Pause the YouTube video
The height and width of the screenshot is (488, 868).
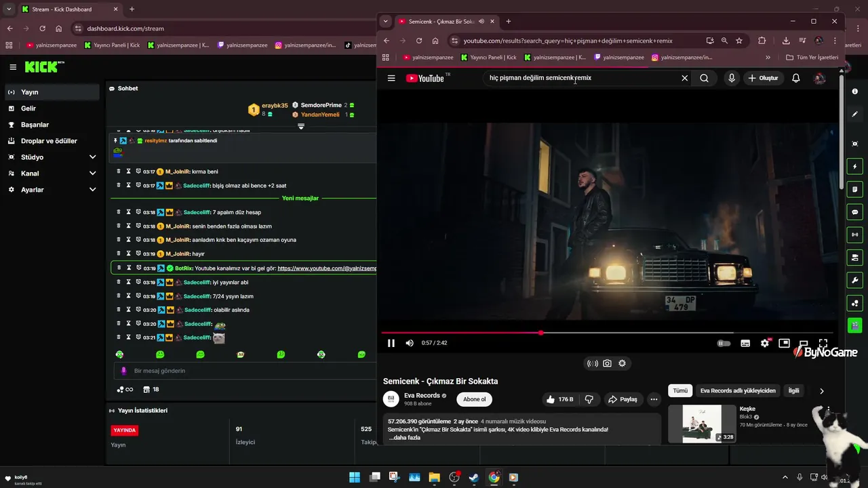[391, 343]
